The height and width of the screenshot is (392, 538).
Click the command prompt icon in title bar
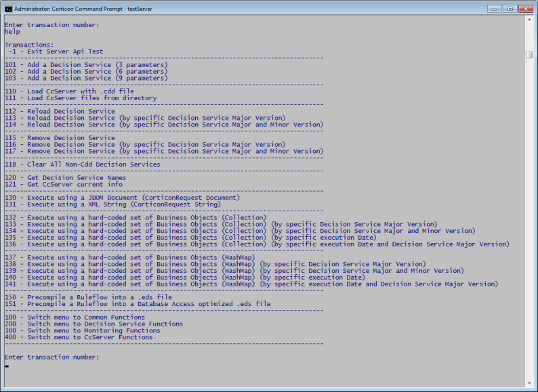8,9
